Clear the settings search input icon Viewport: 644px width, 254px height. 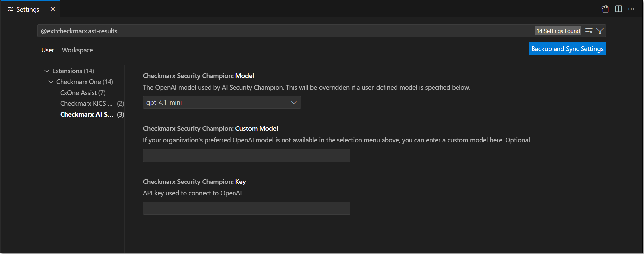589,31
